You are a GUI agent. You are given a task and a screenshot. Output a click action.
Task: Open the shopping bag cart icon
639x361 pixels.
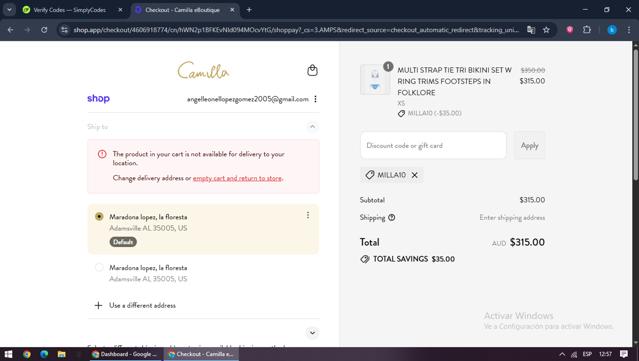click(312, 70)
